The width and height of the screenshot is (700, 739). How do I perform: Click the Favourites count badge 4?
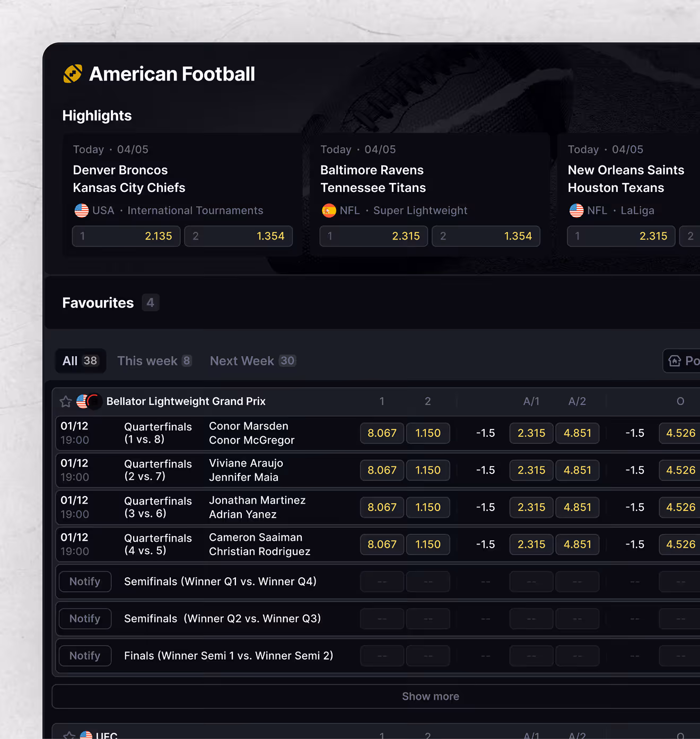click(x=151, y=303)
